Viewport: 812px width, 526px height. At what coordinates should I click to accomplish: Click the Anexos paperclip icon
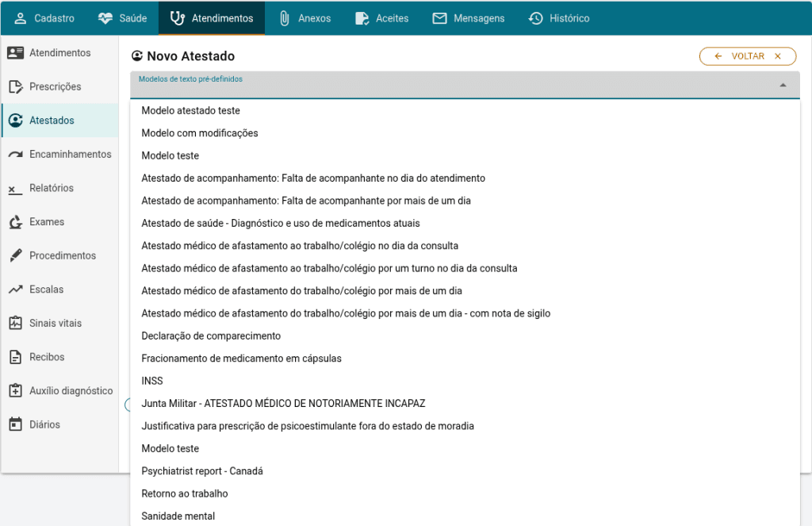click(285, 19)
